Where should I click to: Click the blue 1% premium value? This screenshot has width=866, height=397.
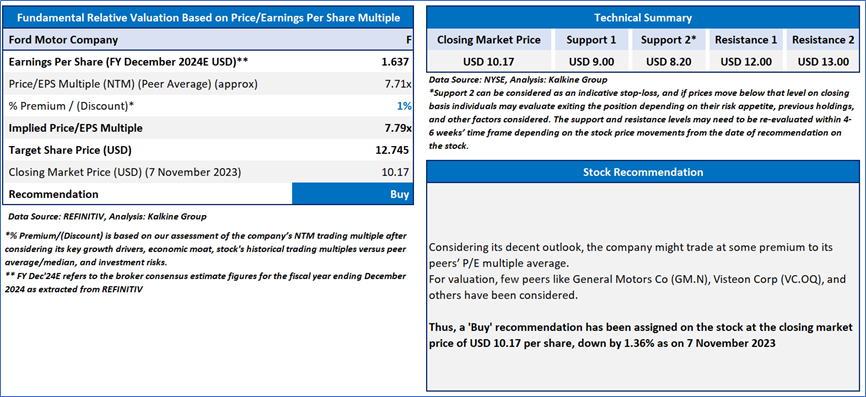coord(403,106)
